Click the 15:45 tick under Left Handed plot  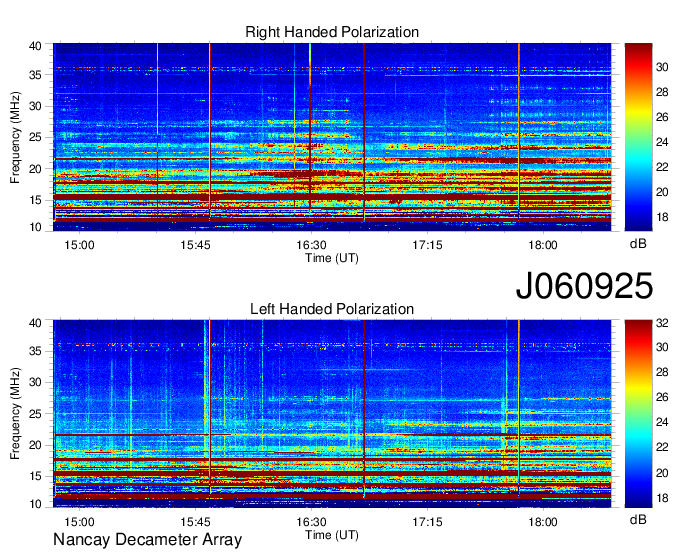[x=195, y=522]
